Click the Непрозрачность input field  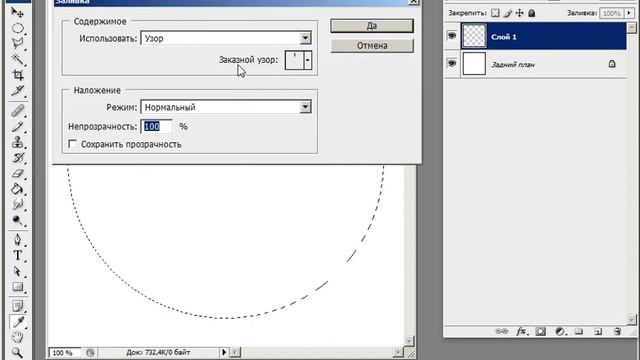pyautogui.click(x=156, y=127)
